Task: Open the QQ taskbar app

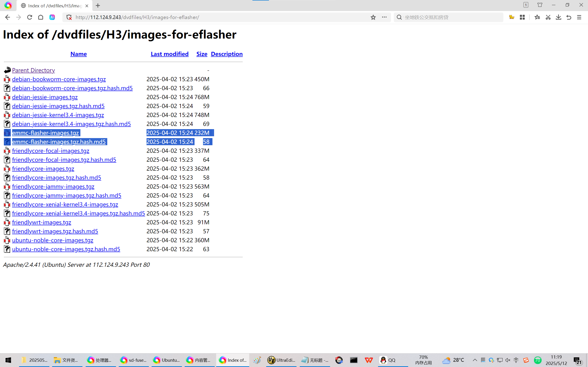Action: (388, 360)
